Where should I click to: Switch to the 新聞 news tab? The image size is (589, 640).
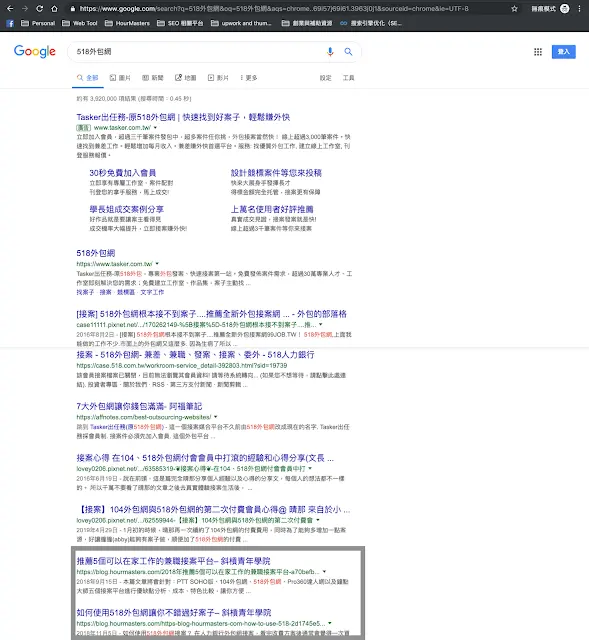(153, 78)
